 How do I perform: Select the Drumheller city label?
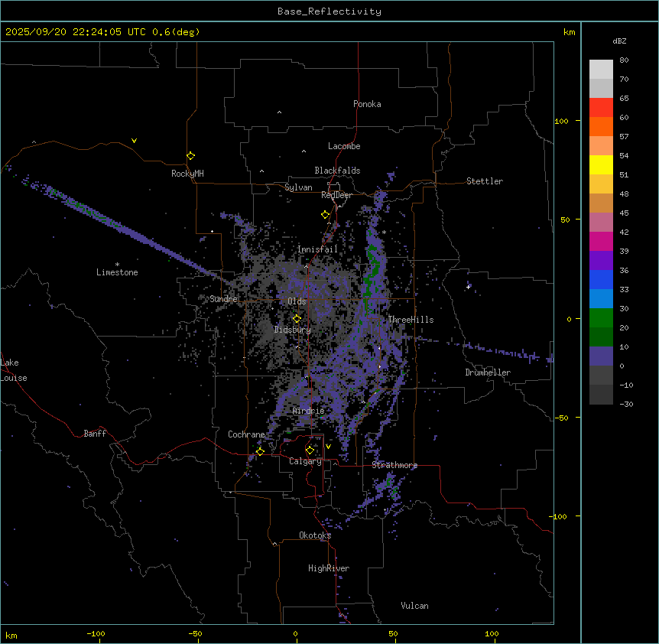tap(488, 372)
